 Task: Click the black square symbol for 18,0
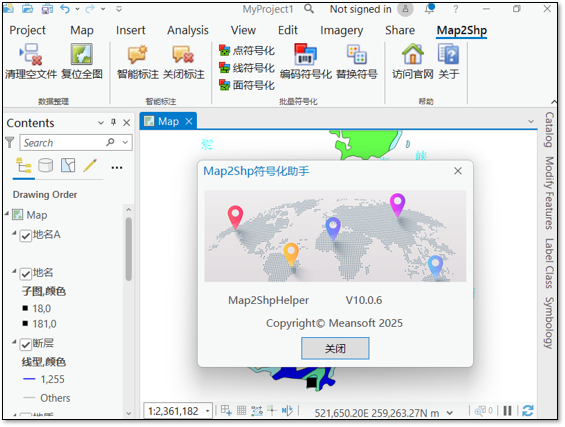tap(25, 308)
